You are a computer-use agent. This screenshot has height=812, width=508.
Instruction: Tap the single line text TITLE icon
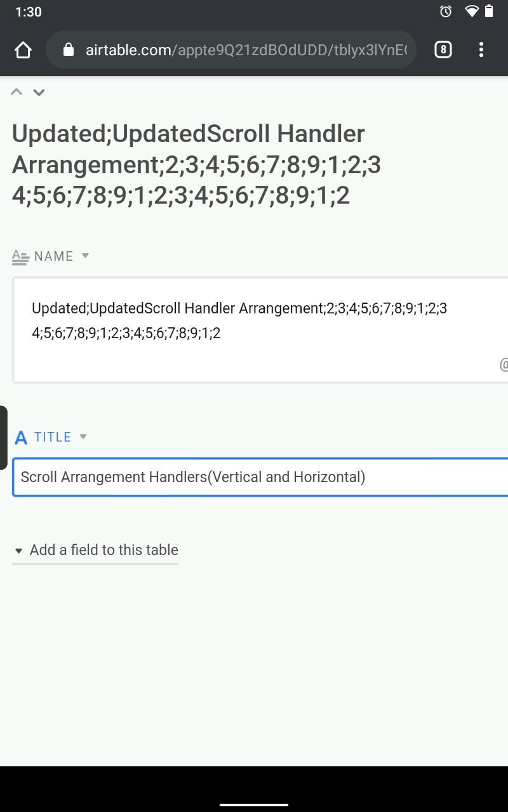tap(21, 438)
